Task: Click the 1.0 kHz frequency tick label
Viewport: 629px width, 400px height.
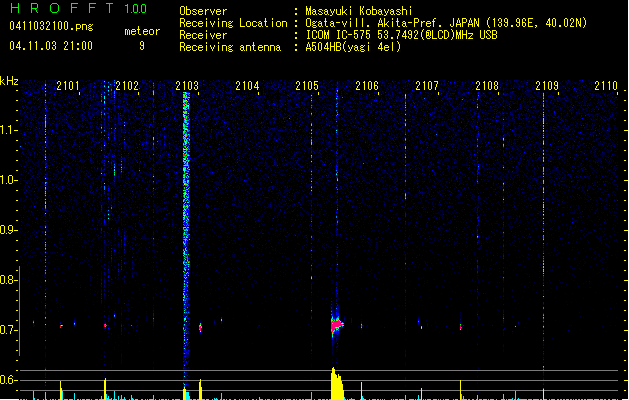Action: pyautogui.click(x=8, y=180)
